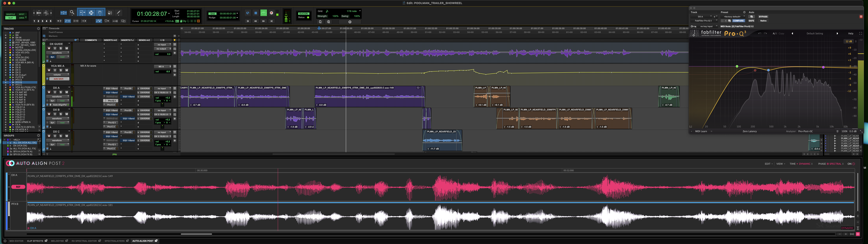868x244 pixels.
Task: Select the Pencil tool
Action: [x=119, y=13]
